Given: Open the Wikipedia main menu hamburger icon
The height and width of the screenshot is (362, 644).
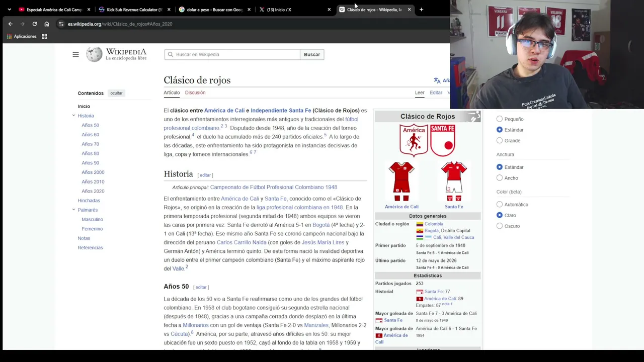Looking at the screenshot, I should 75,54.
